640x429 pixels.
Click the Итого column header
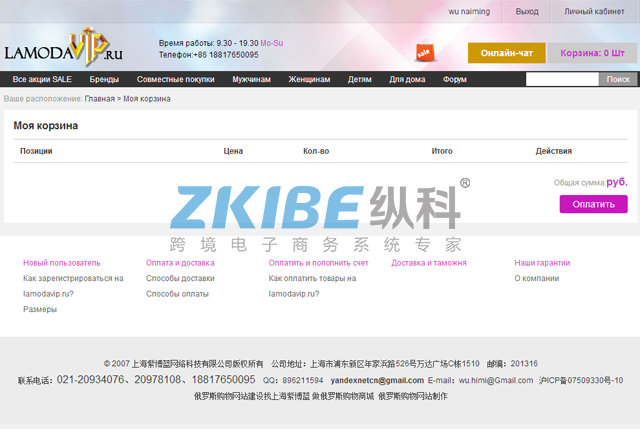pos(442,151)
